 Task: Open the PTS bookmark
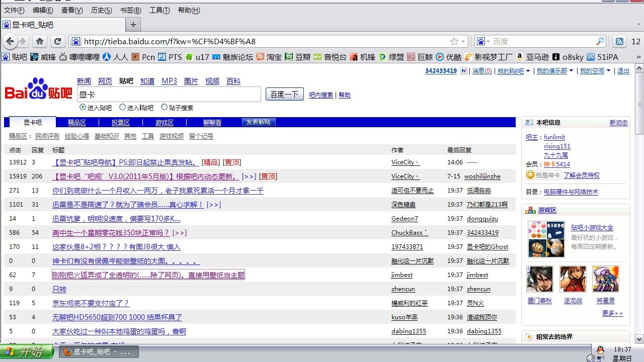pyautogui.click(x=170, y=57)
